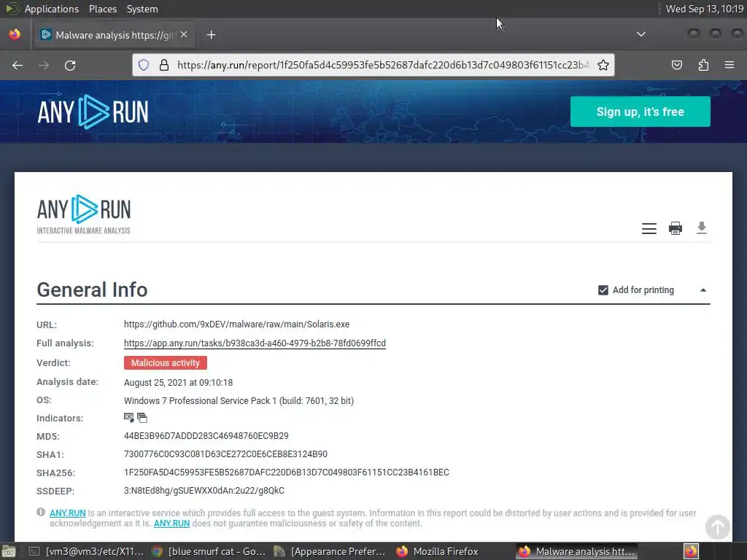Click the Firefox View icon
This screenshot has height=560, width=747.
(15, 34)
